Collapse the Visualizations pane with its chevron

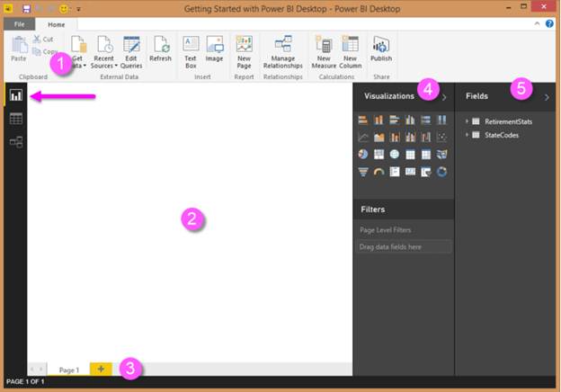444,97
